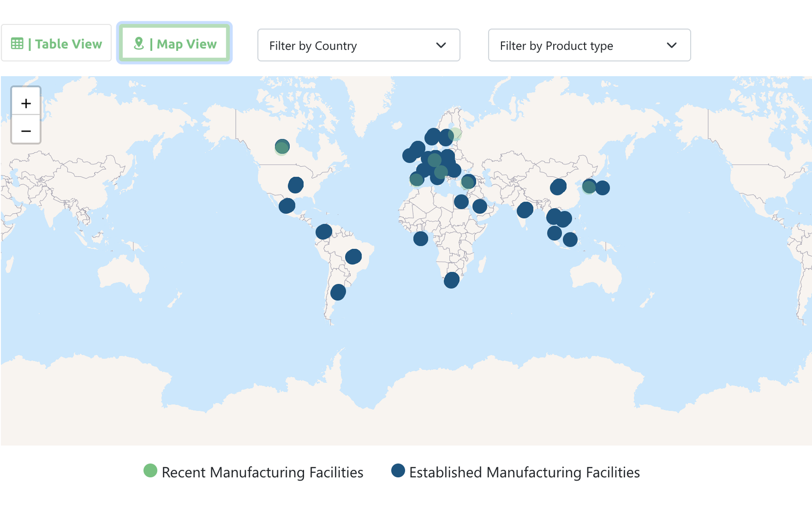Click the marker in India

coord(525,210)
